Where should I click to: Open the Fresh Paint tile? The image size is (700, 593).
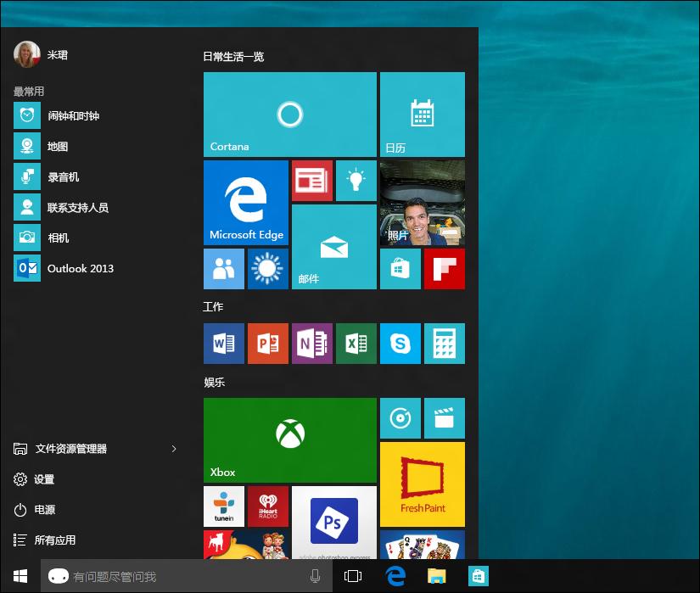423,484
